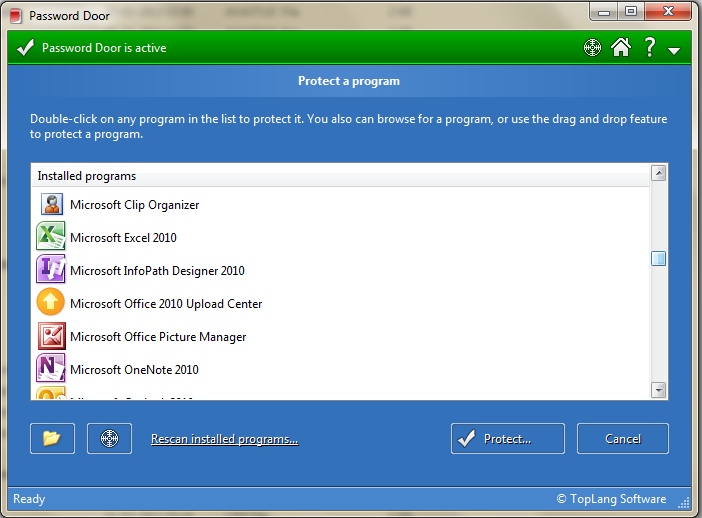Click the Password Door app icon in the title bar
This screenshot has width=702, height=518.
click(x=16, y=16)
